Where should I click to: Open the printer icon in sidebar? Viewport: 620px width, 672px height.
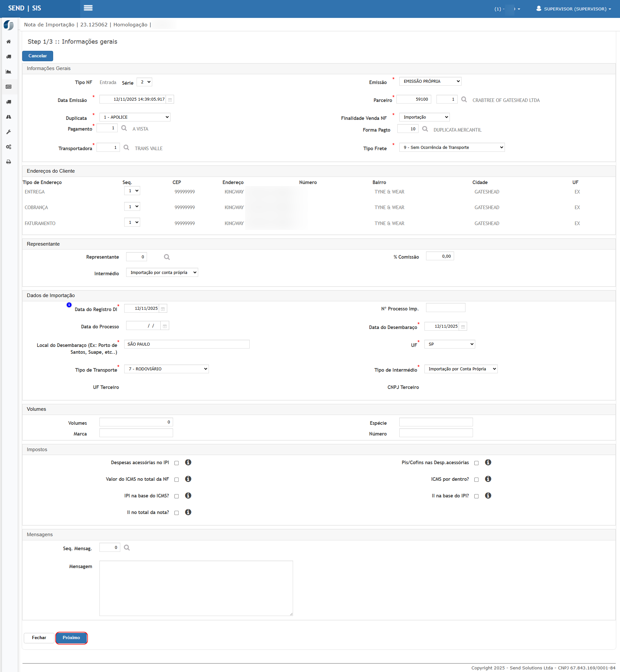tap(9, 162)
